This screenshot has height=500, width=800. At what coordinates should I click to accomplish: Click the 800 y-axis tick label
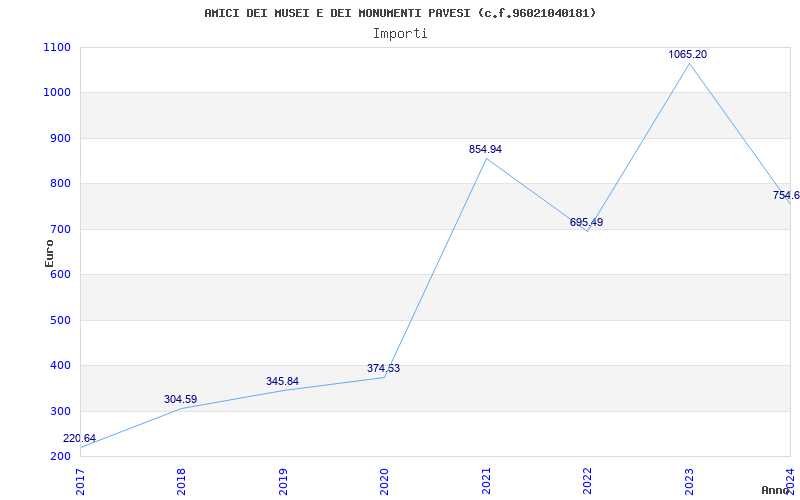[x=61, y=184]
